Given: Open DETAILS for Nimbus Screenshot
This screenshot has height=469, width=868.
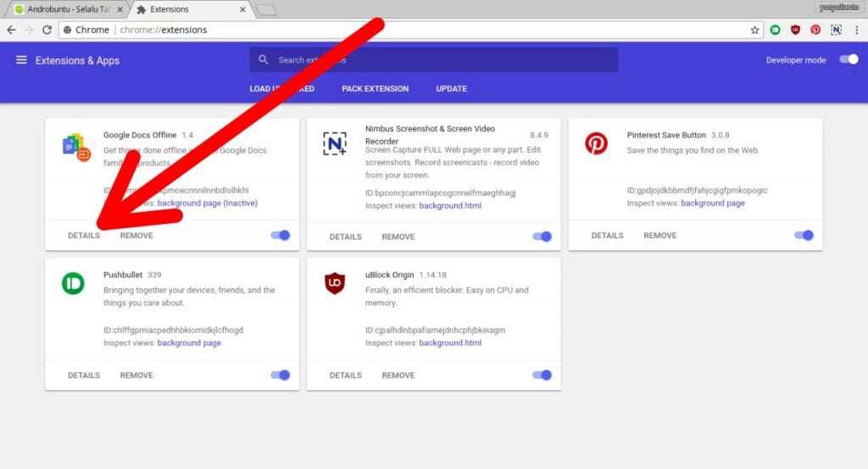Looking at the screenshot, I should point(346,237).
